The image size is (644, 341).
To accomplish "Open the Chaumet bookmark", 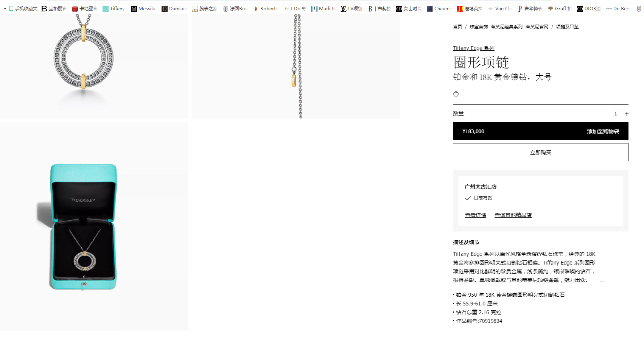I will [x=439, y=8].
